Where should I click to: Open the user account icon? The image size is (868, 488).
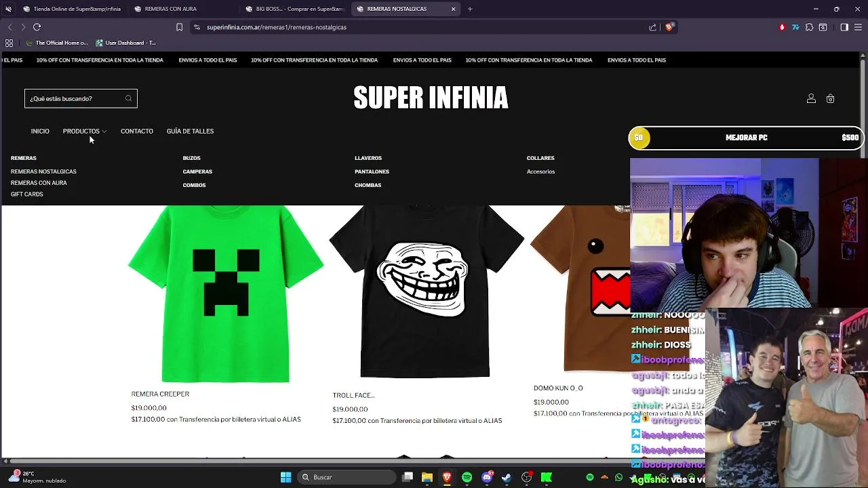[x=811, y=98]
